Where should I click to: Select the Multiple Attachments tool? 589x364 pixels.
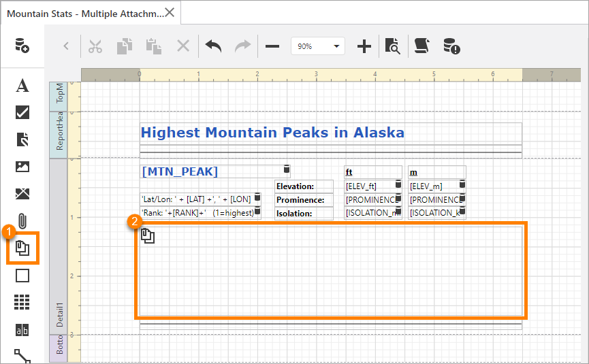pos(22,248)
